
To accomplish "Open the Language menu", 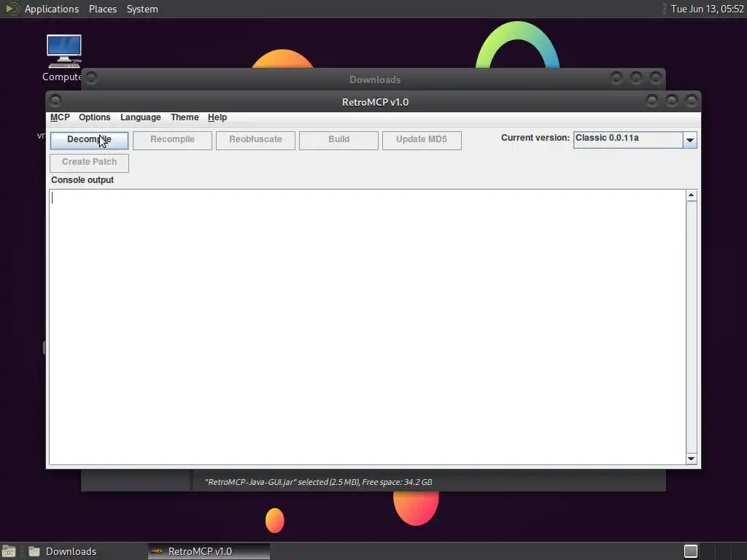I will pyautogui.click(x=141, y=117).
